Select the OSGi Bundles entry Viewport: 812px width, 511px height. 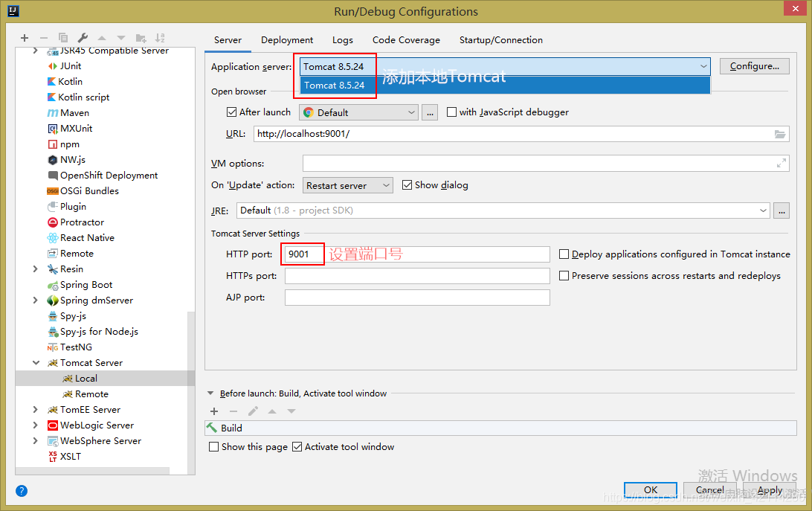[83, 190]
